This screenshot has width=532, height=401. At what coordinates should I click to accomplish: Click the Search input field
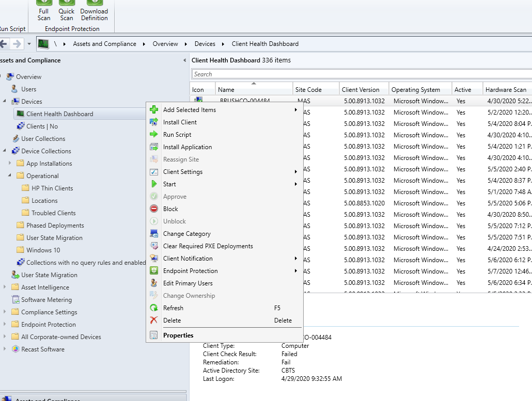coord(362,74)
